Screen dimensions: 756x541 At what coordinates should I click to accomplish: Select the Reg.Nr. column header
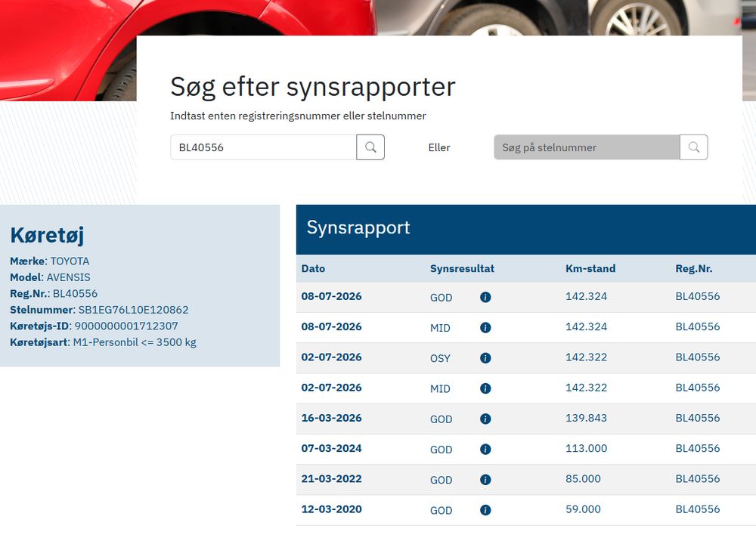[x=694, y=268]
